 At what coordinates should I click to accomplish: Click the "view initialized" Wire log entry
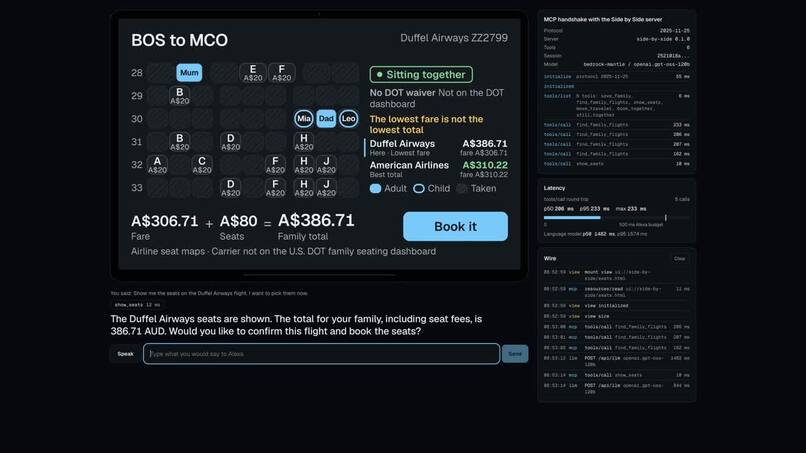pyautogui.click(x=616, y=305)
